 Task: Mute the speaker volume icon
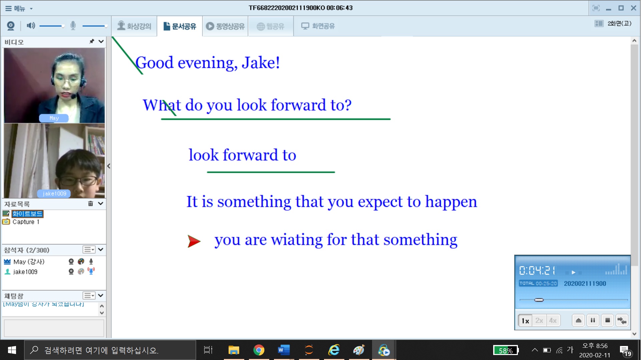31,26
